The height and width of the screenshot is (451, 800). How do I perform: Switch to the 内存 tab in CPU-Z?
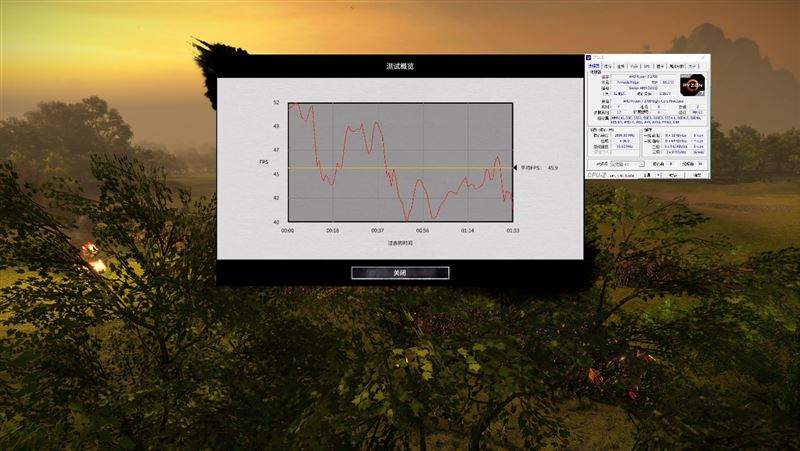(634, 66)
